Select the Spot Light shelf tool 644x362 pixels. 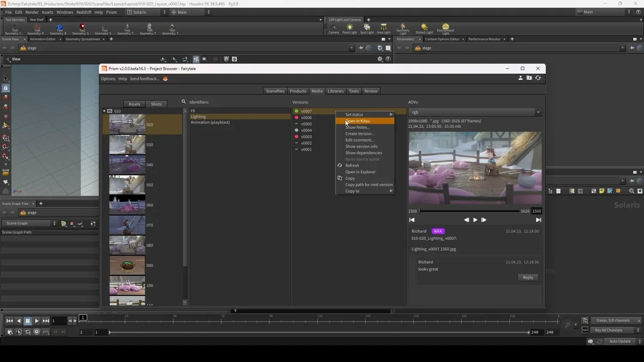coord(367,28)
